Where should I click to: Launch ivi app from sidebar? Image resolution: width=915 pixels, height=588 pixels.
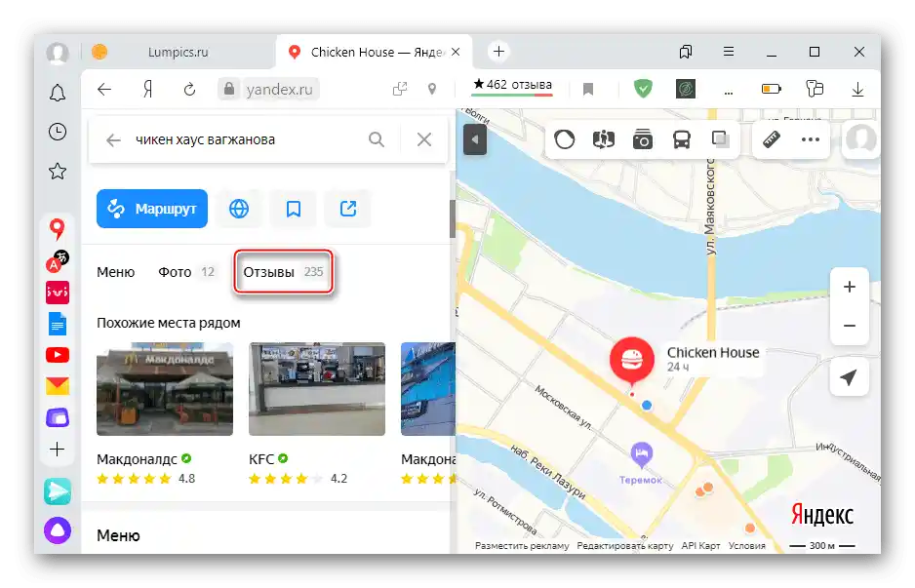58,293
